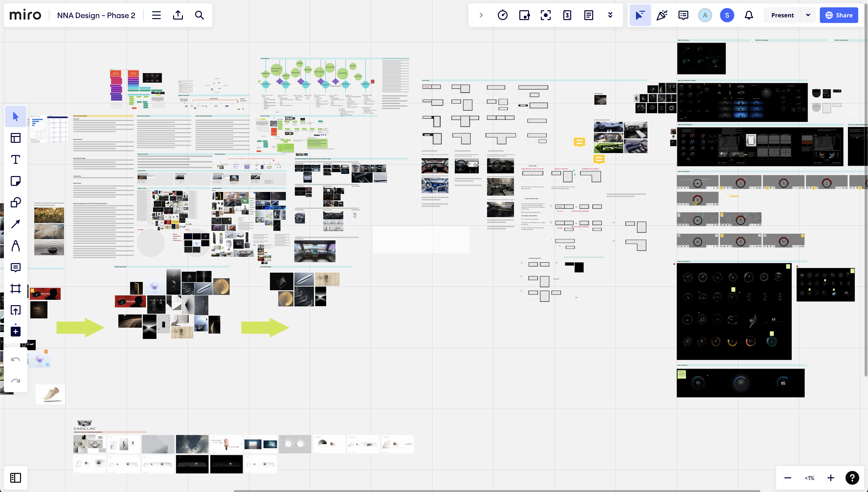The height and width of the screenshot is (492, 868).
Task: Select the Frame tool
Action: (x=16, y=289)
